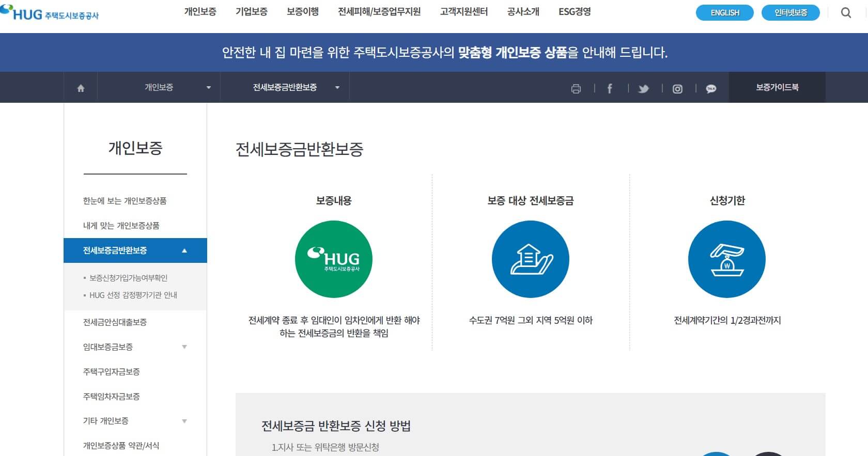Share the page via Facebook icon
Viewport: 868px width, 456px height.
[610, 89]
